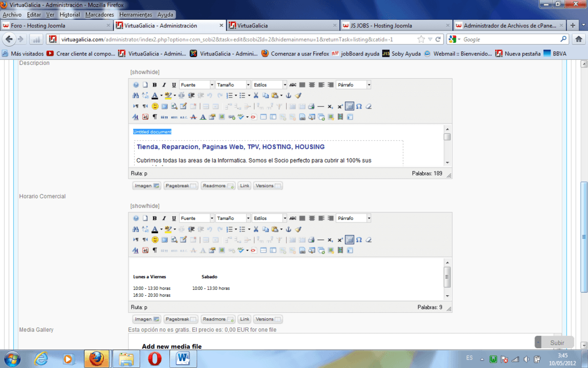Toggle underline in the Horario Comercial editor
This screenshot has width=588, height=368.
pyautogui.click(x=174, y=218)
